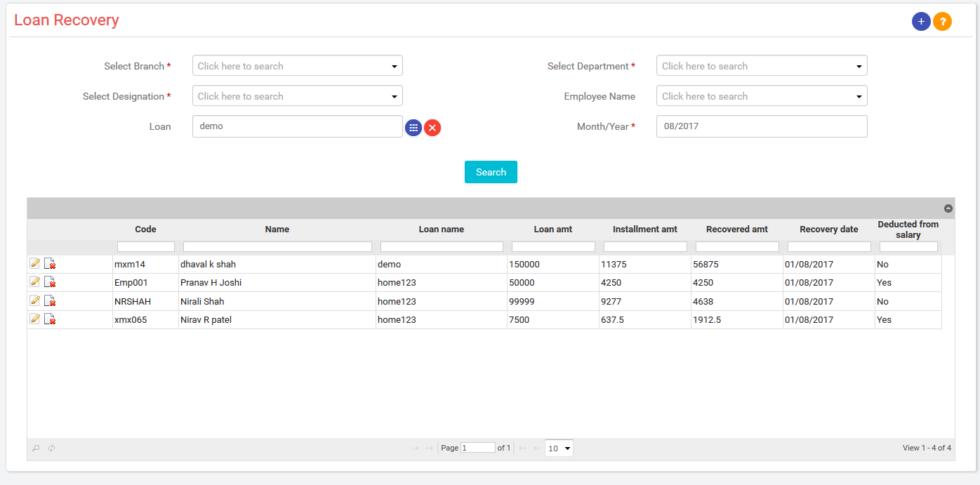Click the Installment amt filter box
The width and height of the screenshot is (980, 485).
pos(645,247)
